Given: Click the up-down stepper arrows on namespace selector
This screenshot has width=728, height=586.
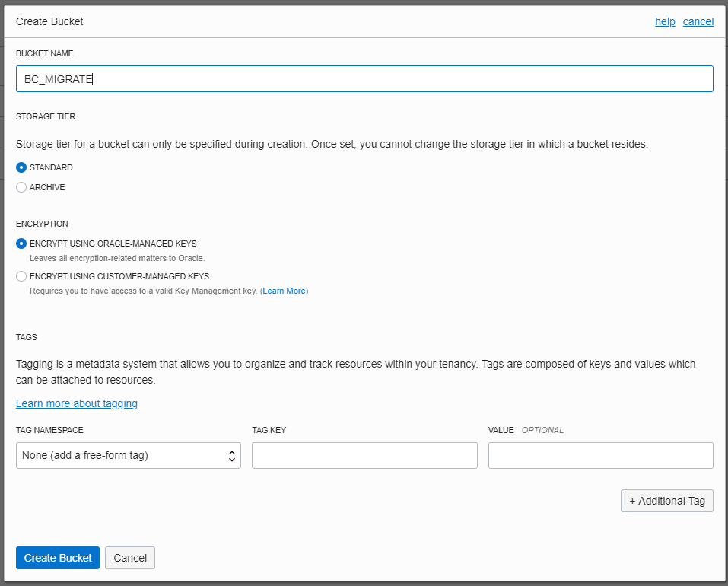Looking at the screenshot, I should point(232,454).
